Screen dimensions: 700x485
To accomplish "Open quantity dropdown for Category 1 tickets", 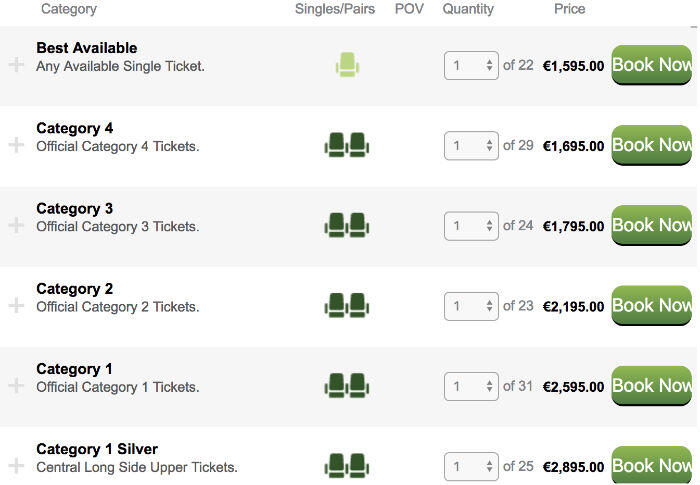I will pyautogui.click(x=471, y=386).
